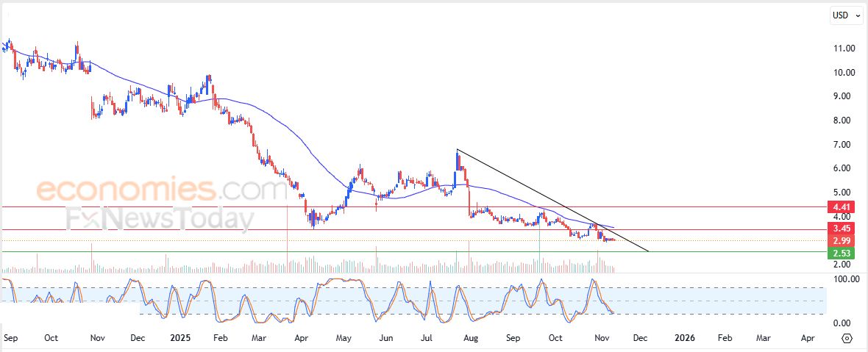Viewport: 868px width, 352px height.
Task: Click the Dec label right of the trendline's end
Action: (x=640, y=338)
